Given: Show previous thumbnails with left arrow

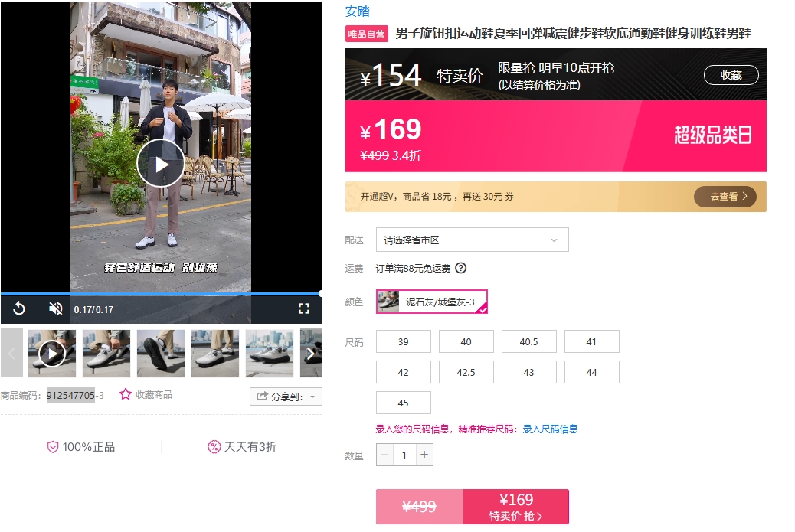Looking at the screenshot, I should tap(11, 353).
